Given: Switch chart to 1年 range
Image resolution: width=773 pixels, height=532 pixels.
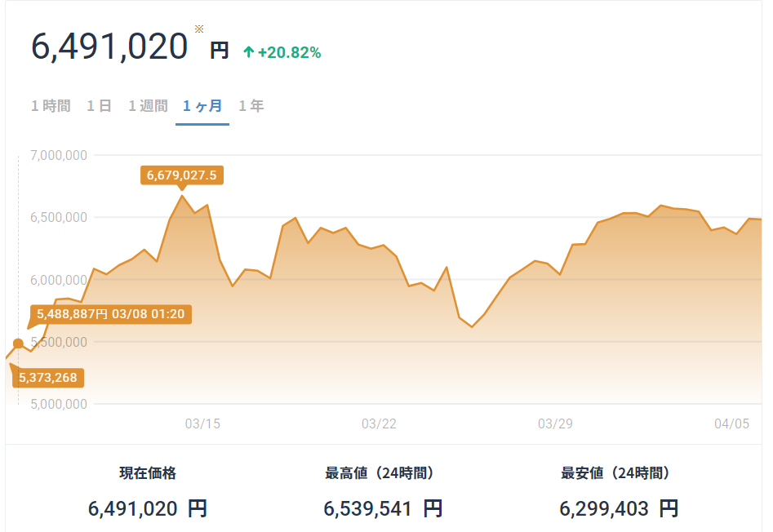Looking at the screenshot, I should pos(251,106).
